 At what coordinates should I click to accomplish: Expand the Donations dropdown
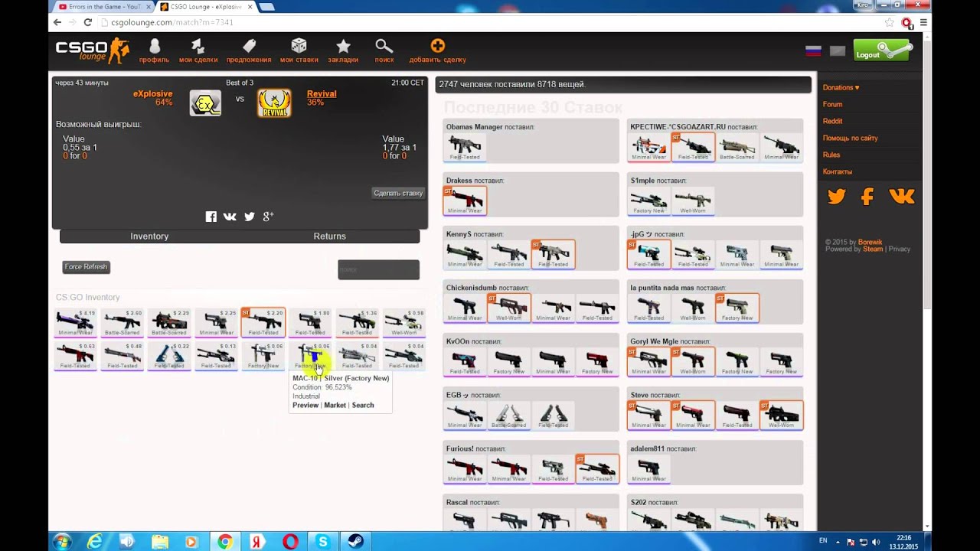tap(841, 87)
